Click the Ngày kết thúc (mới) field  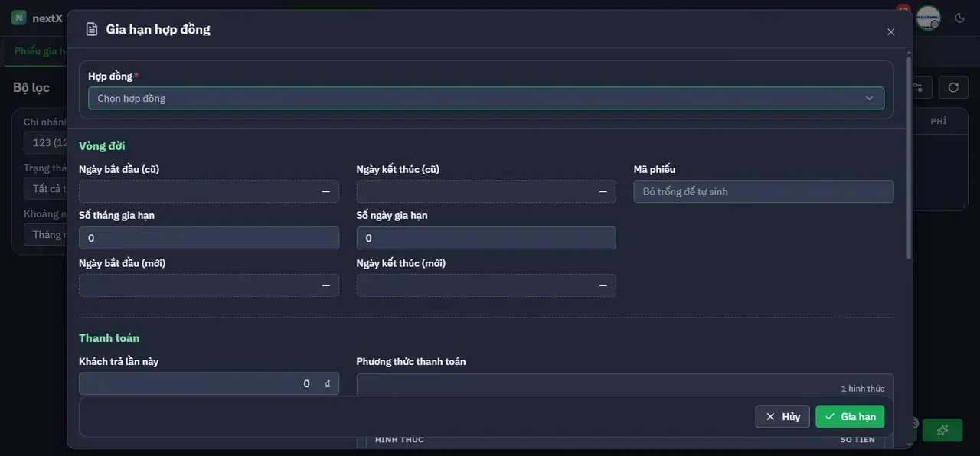tap(486, 285)
